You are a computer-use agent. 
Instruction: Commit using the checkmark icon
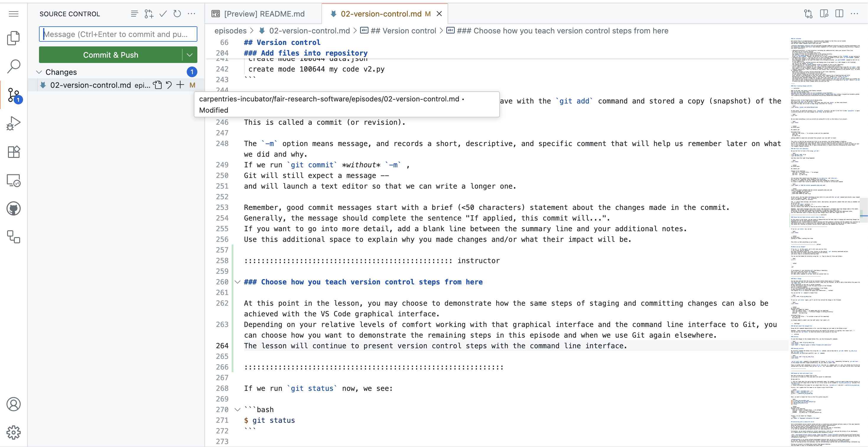[163, 14]
